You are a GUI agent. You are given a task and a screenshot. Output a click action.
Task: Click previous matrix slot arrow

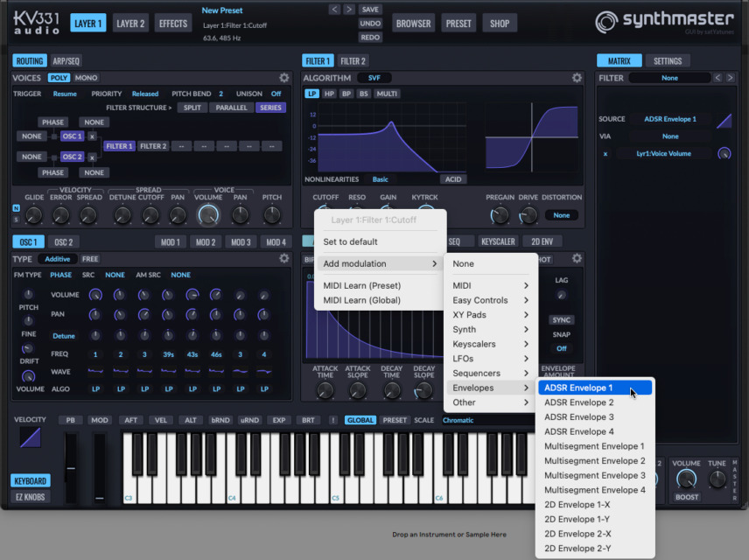coord(717,77)
